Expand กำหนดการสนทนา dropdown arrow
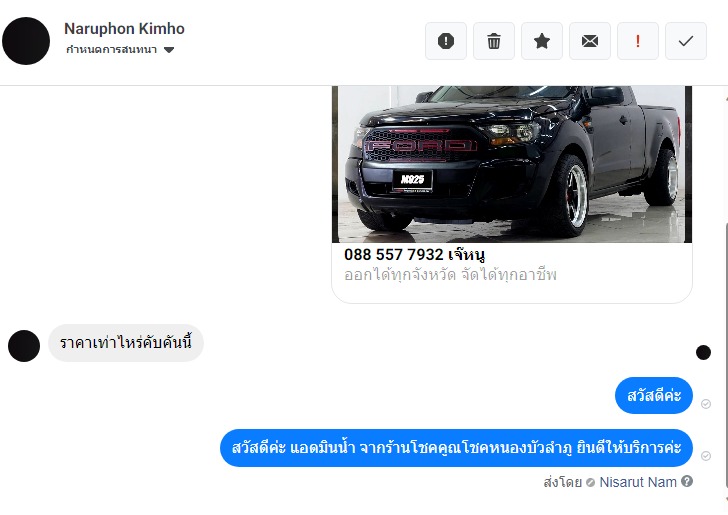 169,50
